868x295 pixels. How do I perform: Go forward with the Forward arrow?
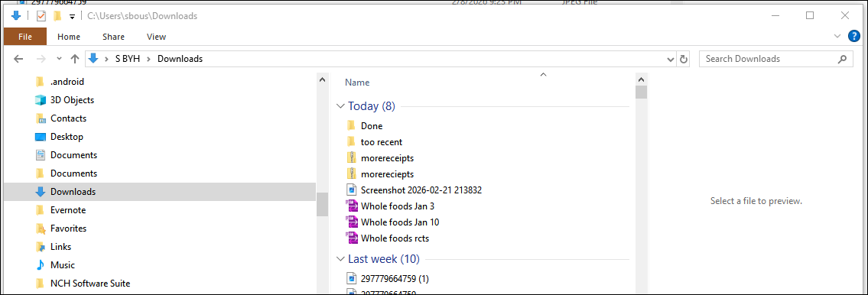pos(41,59)
